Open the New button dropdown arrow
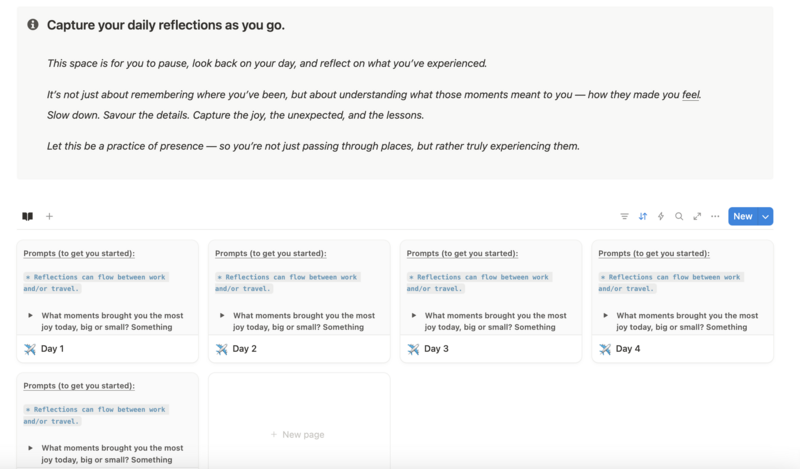800x469 pixels. point(765,216)
